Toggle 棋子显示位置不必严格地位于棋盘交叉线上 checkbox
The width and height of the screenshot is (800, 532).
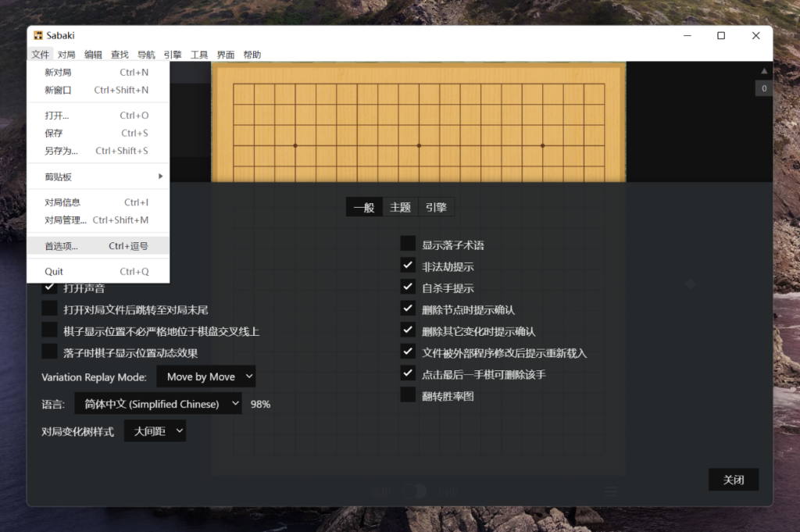pos(49,330)
